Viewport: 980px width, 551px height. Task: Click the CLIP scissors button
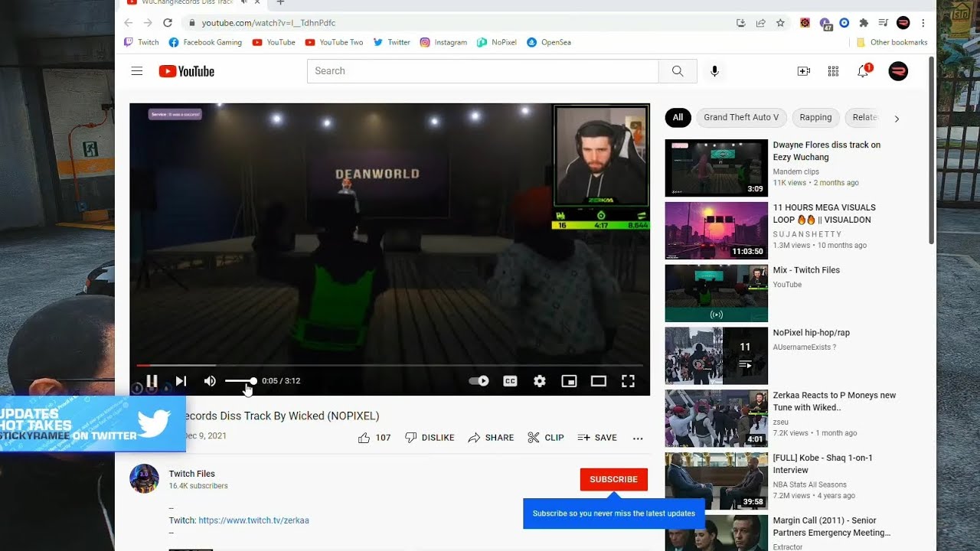(546, 438)
